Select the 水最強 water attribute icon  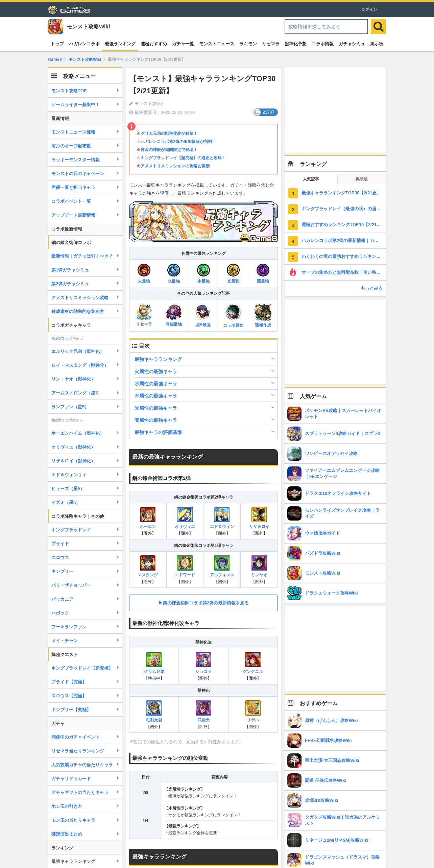tap(174, 270)
